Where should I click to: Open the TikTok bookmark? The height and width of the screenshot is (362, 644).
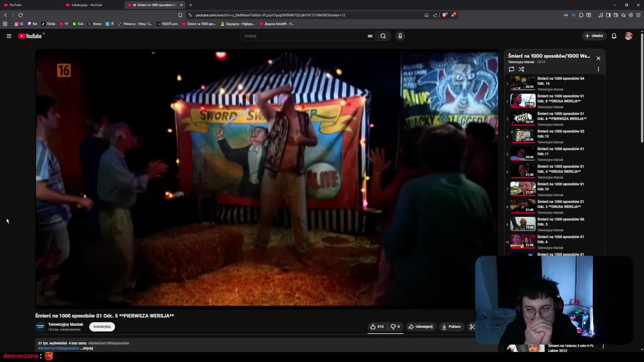coord(48,24)
